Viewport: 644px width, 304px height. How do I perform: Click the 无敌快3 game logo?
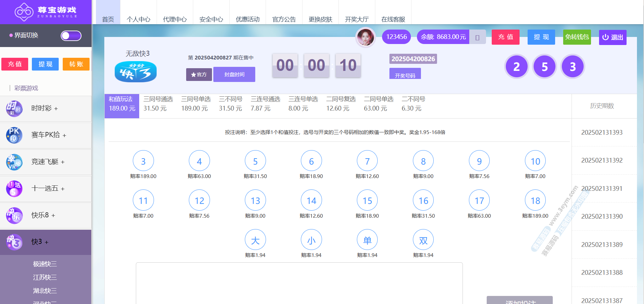[x=136, y=72]
